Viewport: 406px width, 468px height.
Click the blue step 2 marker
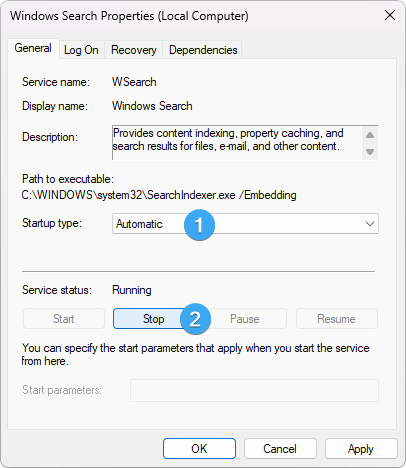(x=195, y=319)
